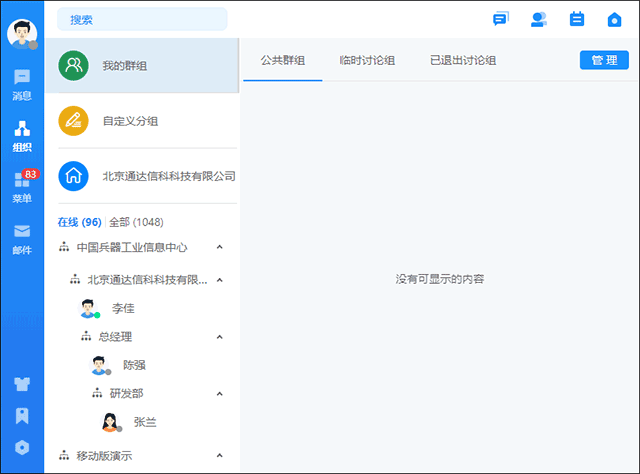Open the 消息 messages section
Image resolution: width=640 pixels, height=474 pixels.
point(22,85)
